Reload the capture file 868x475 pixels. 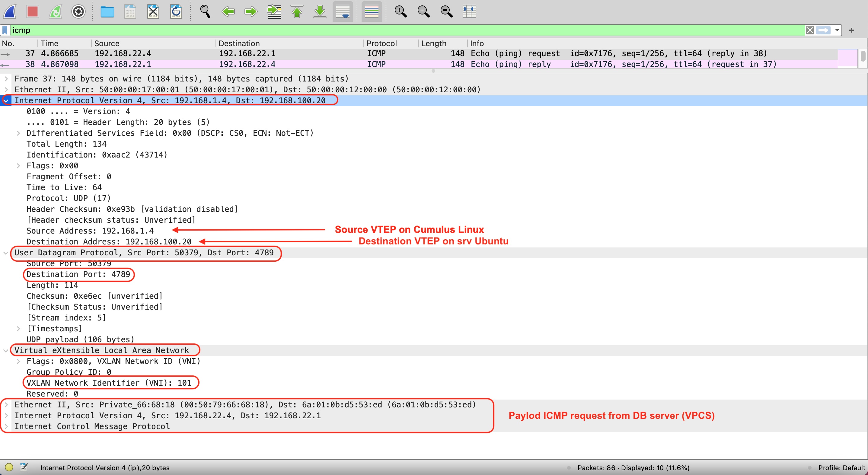pyautogui.click(x=176, y=12)
